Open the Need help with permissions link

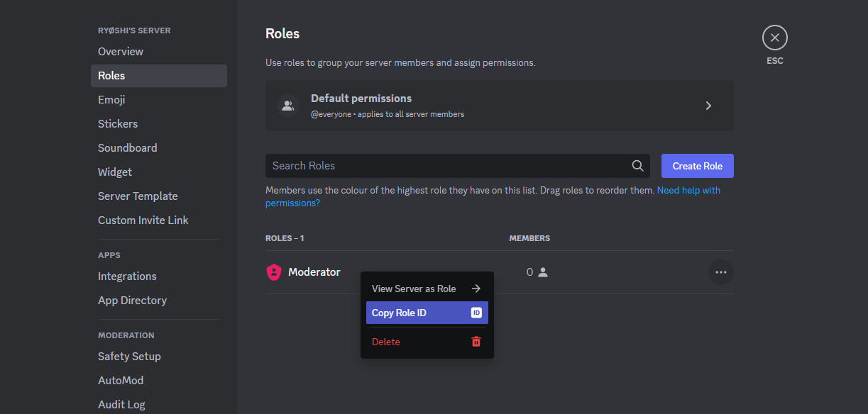[x=688, y=190]
